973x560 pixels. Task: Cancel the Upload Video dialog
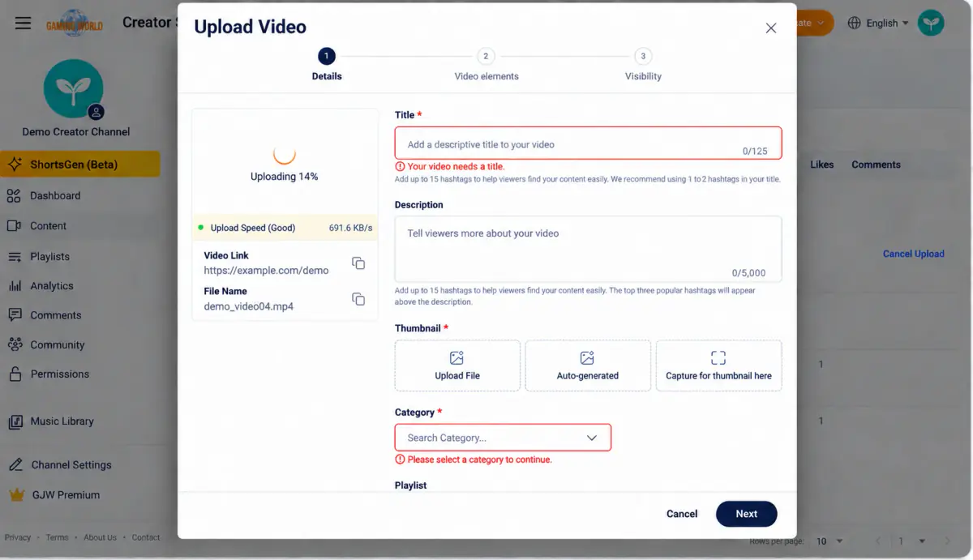(x=682, y=514)
